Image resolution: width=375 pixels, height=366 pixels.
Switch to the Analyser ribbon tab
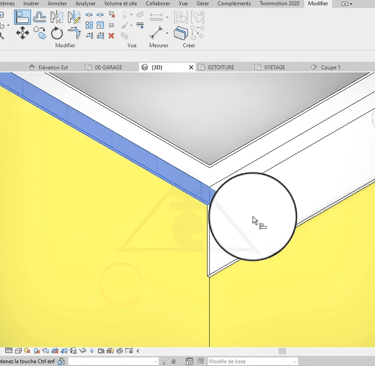(85, 3)
